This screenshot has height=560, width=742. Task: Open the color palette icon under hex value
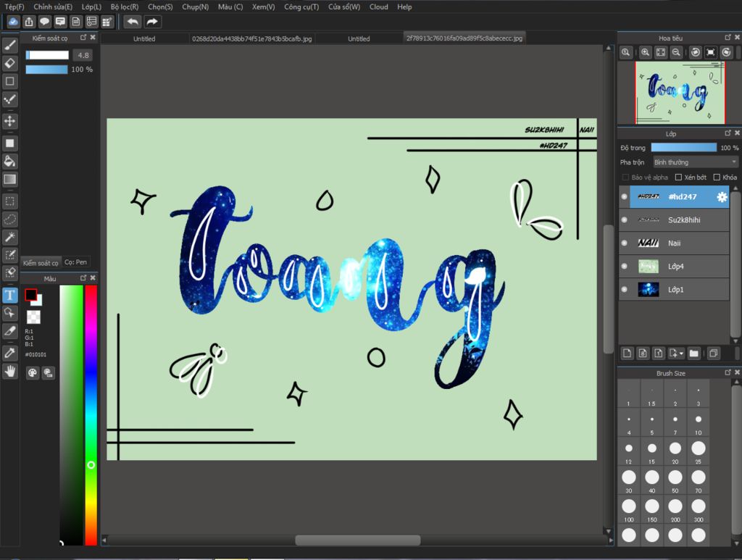(x=32, y=372)
